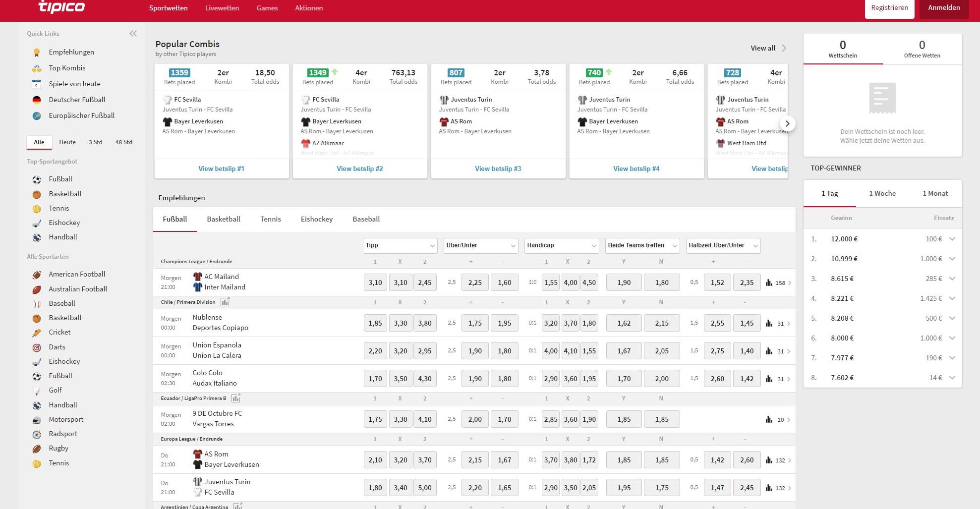Select over 2,5 odds 2,15 for AS Rom

point(475,460)
